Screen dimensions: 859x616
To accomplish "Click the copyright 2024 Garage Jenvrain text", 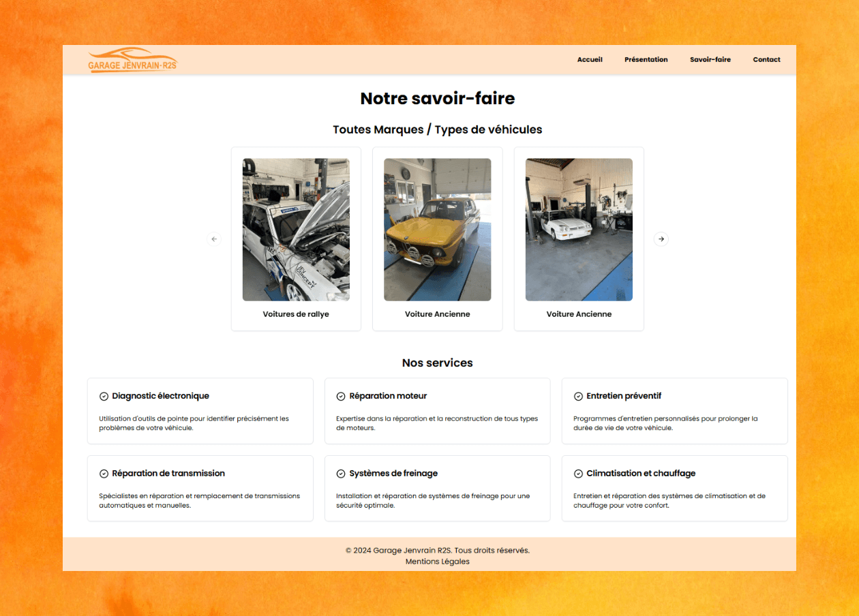I will [438, 550].
